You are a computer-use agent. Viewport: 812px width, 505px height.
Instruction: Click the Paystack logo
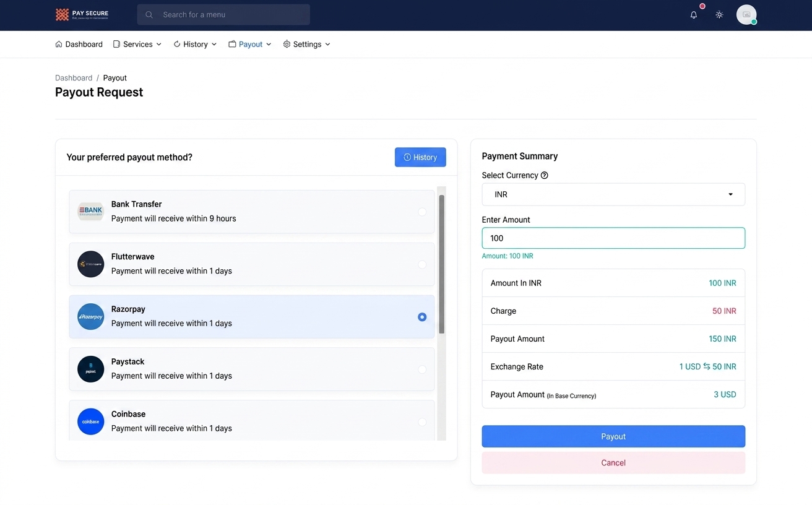[90, 369]
